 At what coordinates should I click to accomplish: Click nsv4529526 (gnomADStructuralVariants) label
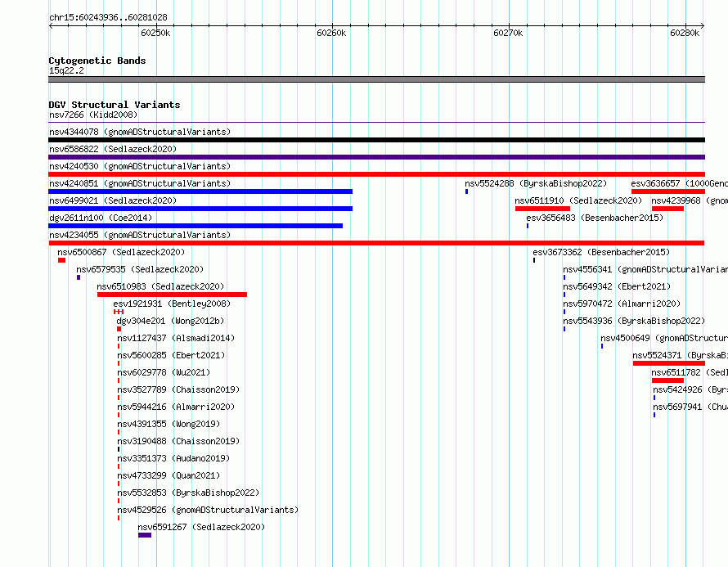(x=208, y=510)
